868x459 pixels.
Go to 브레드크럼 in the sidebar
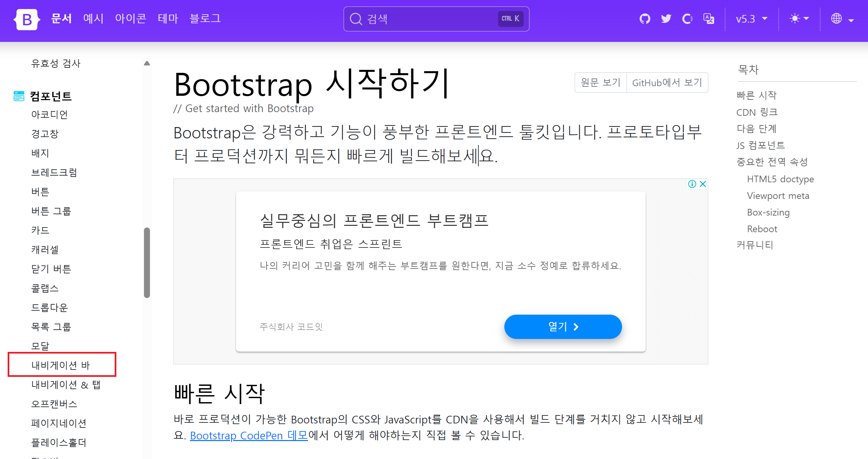click(54, 173)
